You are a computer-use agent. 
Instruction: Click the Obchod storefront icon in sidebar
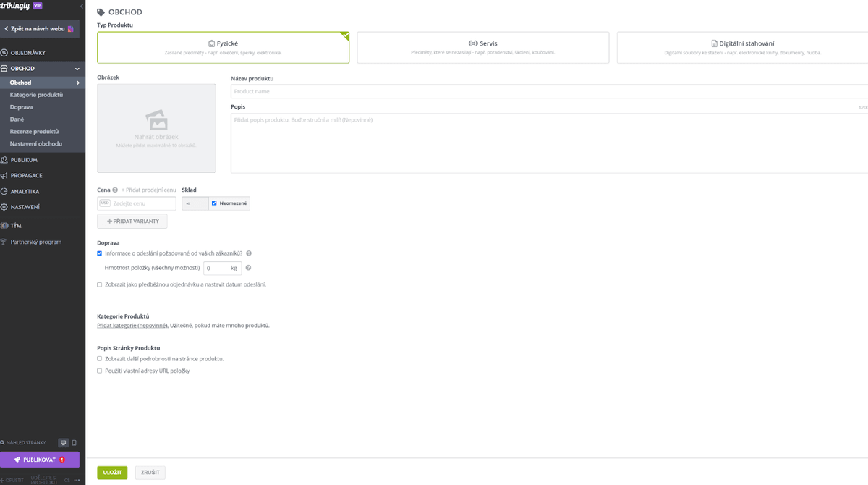4,69
